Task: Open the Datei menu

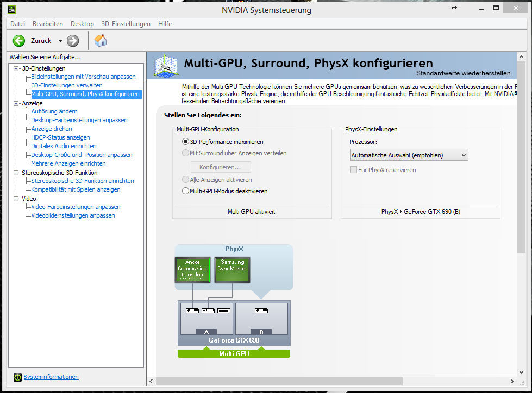Action: tap(17, 24)
